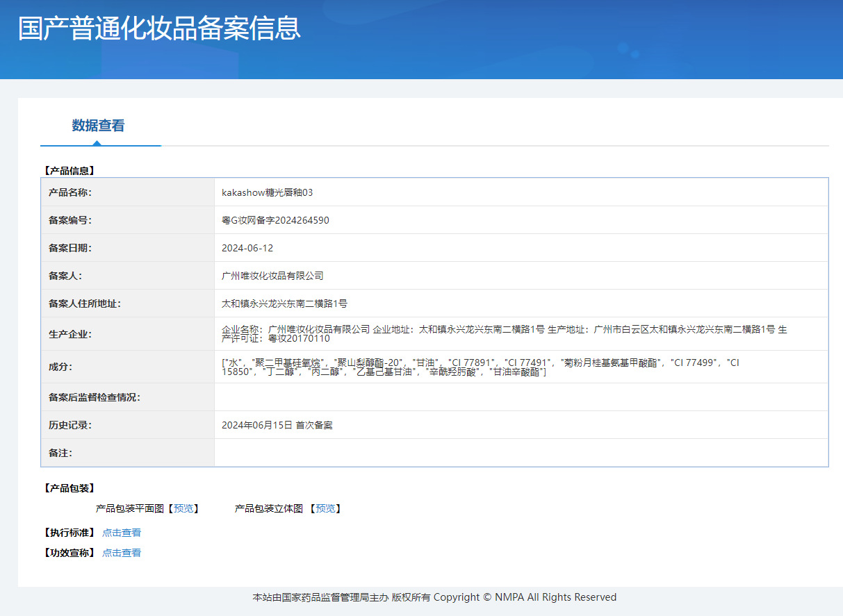Click the 备注 row label

(60, 453)
